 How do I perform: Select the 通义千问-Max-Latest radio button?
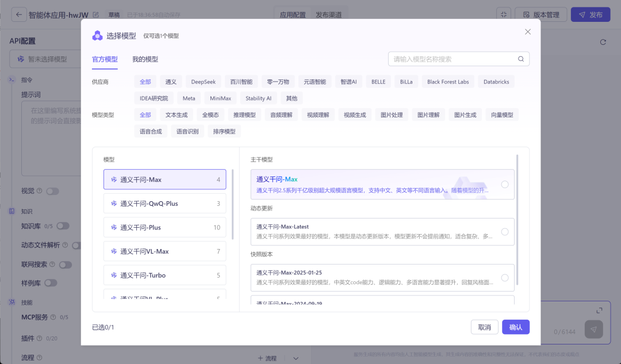point(505,232)
